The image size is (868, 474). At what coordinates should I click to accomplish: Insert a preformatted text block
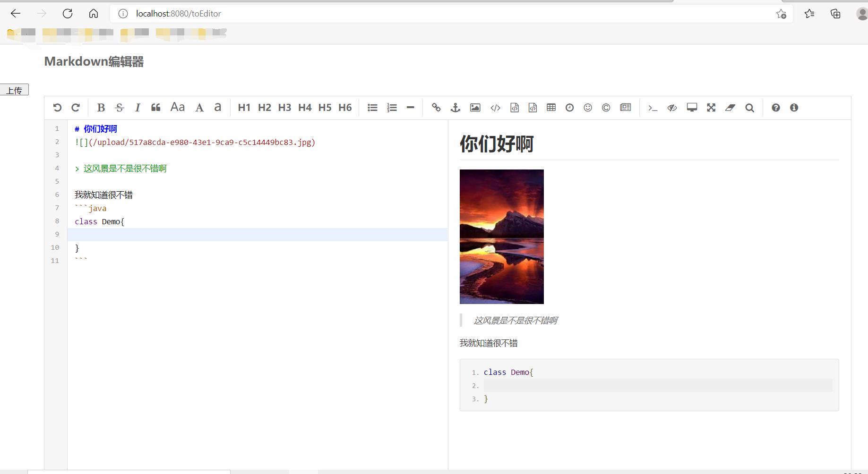[x=515, y=108]
